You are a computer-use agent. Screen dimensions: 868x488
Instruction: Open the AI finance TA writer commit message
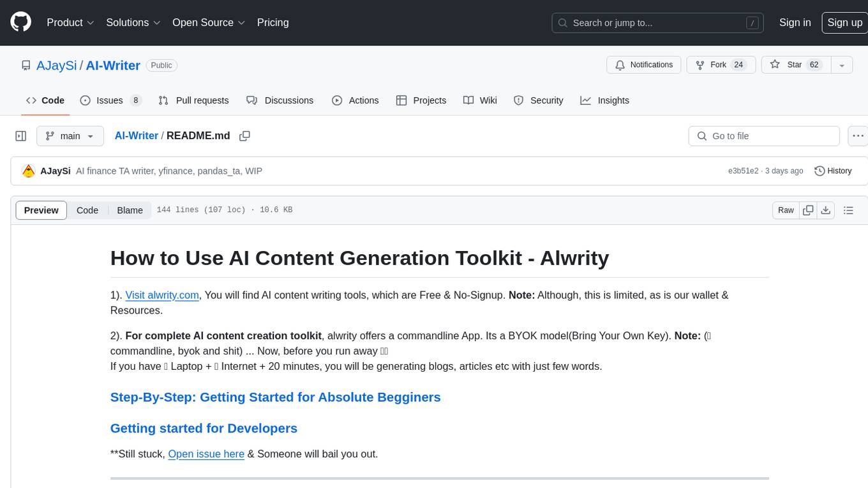click(x=169, y=171)
